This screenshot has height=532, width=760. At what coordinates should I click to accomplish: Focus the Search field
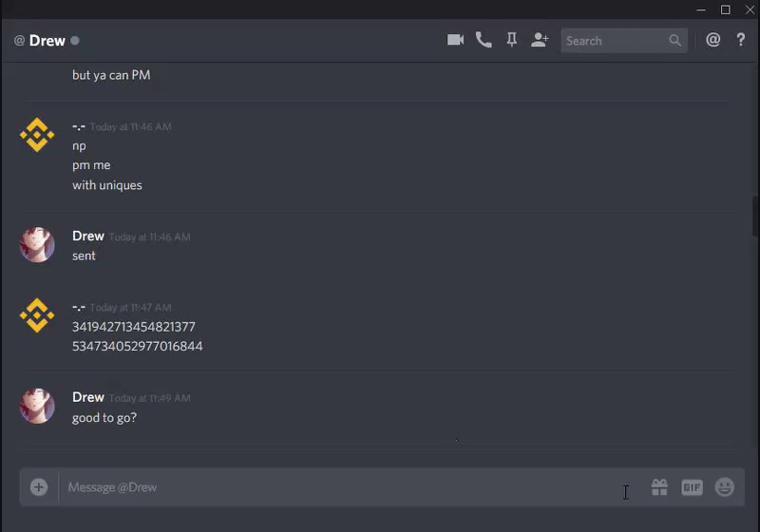click(x=624, y=40)
